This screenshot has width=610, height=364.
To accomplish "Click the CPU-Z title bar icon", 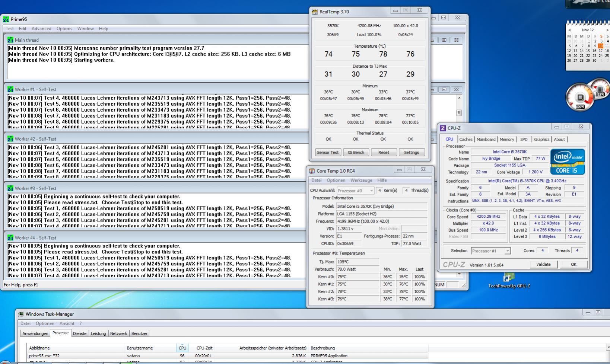I will click(x=443, y=128).
